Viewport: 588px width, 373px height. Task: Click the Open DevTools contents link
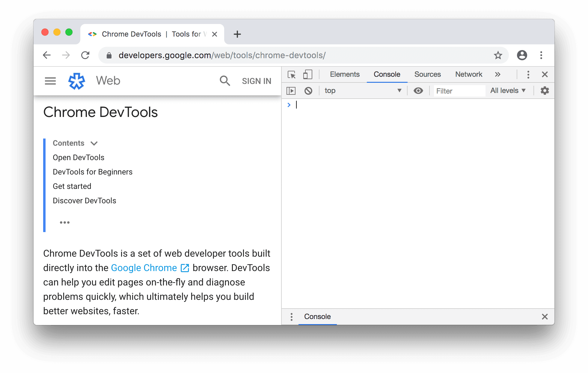click(79, 157)
